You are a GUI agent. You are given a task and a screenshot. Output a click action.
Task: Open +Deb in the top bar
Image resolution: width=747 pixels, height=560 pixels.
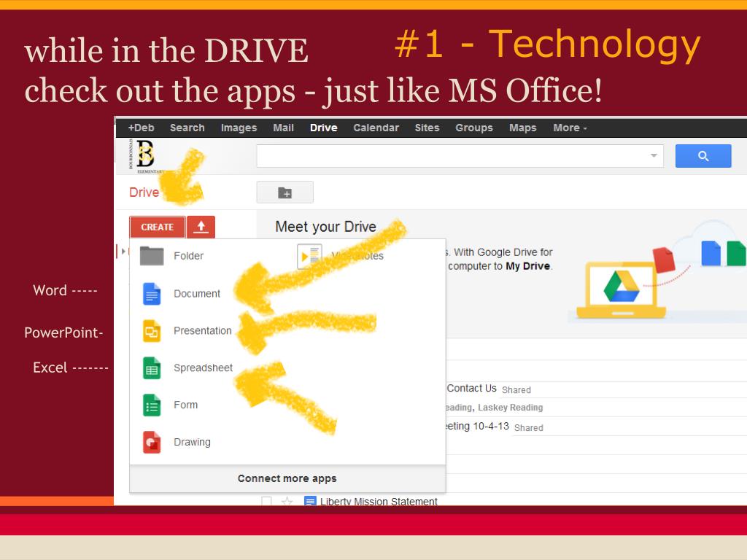point(141,128)
